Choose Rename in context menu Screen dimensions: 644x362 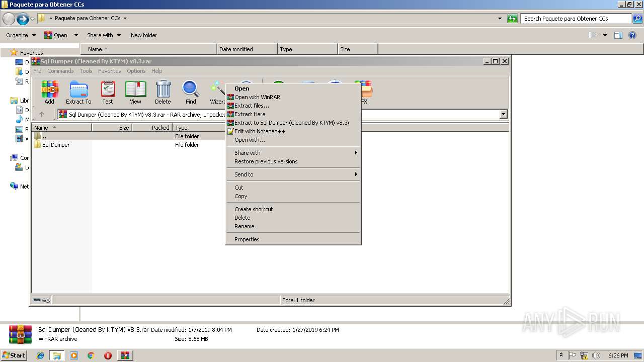293,226
